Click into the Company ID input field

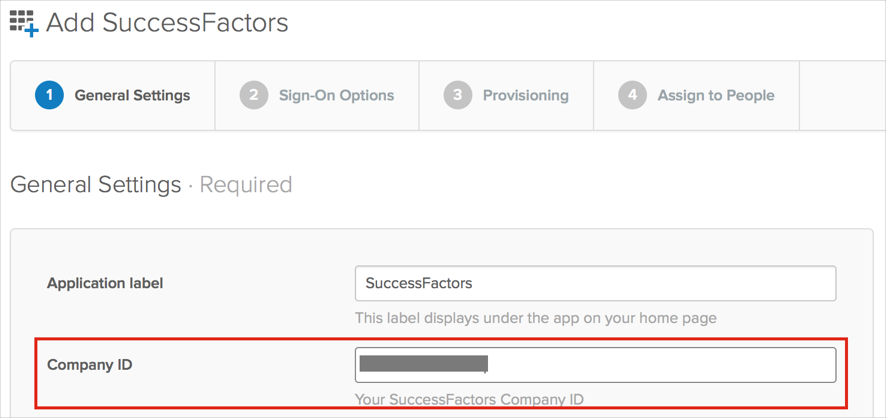click(x=660, y=365)
